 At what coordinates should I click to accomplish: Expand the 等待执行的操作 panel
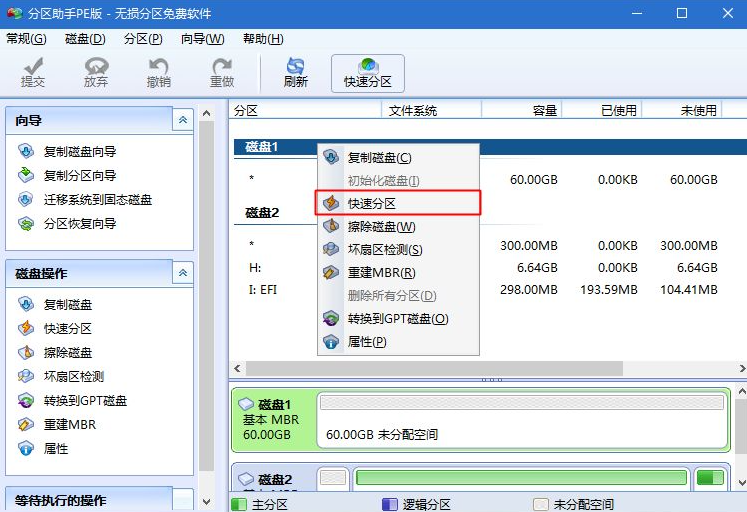(x=182, y=499)
